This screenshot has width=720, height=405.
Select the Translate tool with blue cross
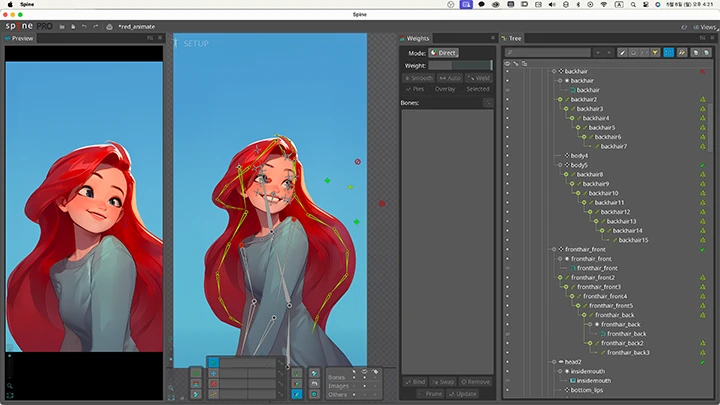coord(214,373)
